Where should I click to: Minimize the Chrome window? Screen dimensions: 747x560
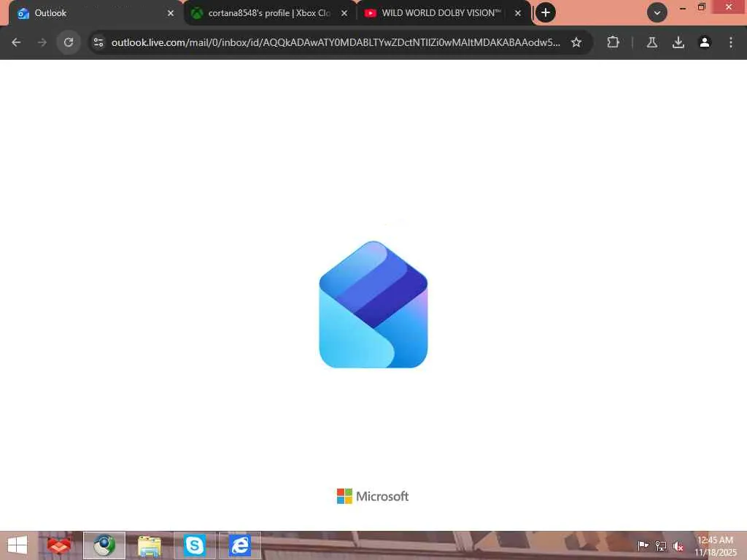(683, 7)
